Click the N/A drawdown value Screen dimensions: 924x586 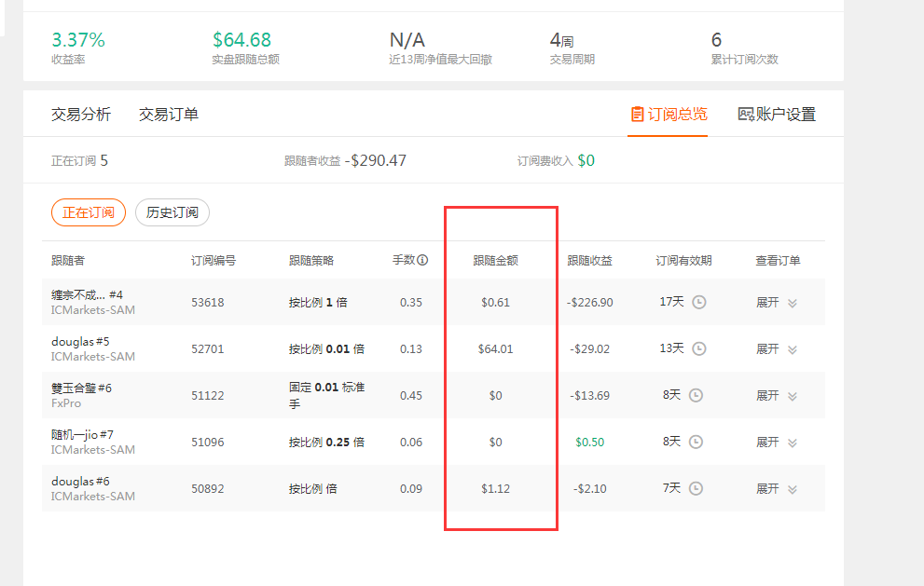point(407,40)
